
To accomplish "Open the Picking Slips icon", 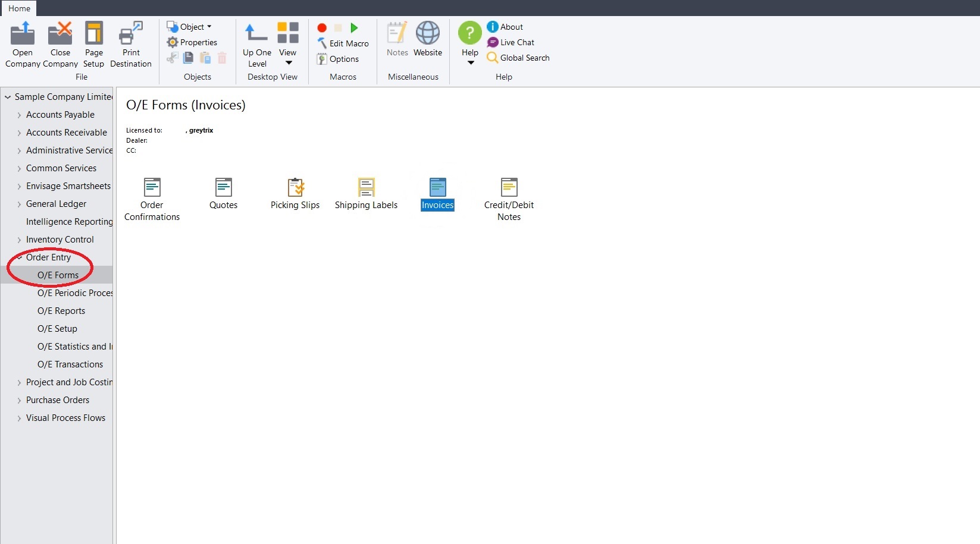I will click(x=295, y=188).
